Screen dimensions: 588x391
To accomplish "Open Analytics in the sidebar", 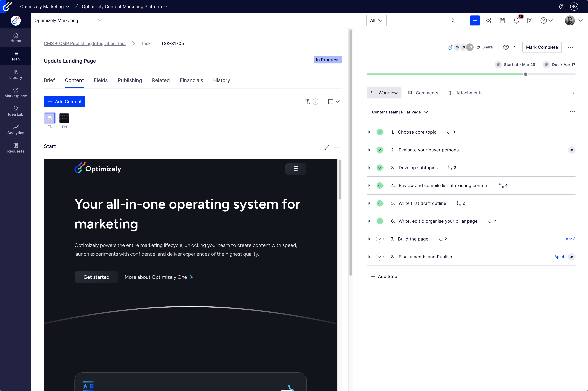I will (16, 130).
